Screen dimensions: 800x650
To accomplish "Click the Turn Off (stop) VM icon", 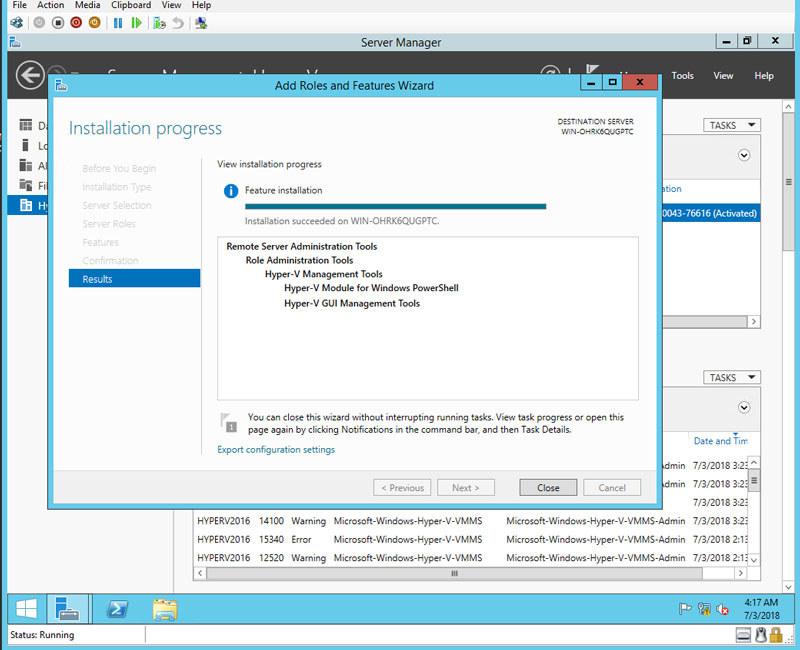I will pos(58,22).
